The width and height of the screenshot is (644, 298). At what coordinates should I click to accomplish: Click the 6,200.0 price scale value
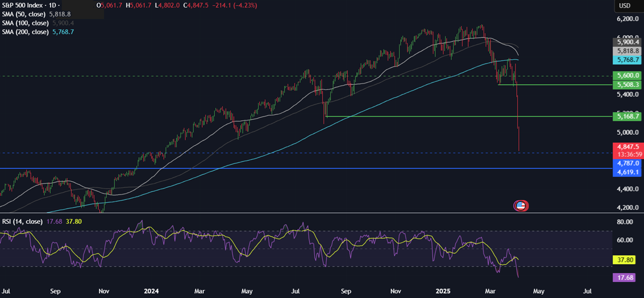coord(627,19)
